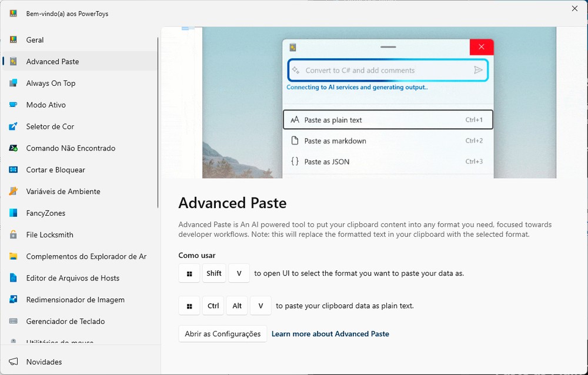Click the Geral sidebar icon
Viewport: 588px width, 375px height.
click(x=13, y=40)
